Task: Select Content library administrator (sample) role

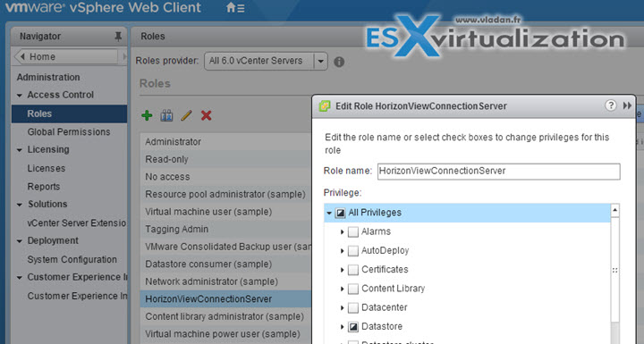Action: [x=225, y=316]
